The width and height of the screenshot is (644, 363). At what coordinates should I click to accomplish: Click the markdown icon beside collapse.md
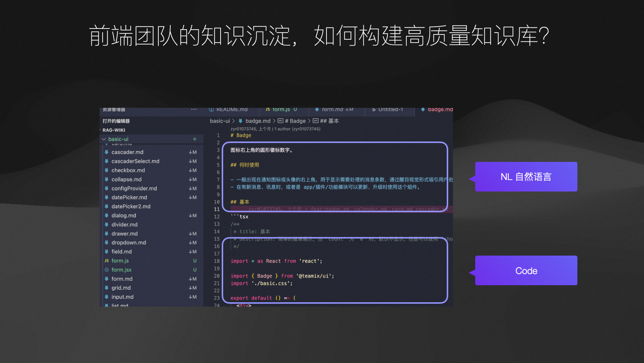(x=107, y=179)
